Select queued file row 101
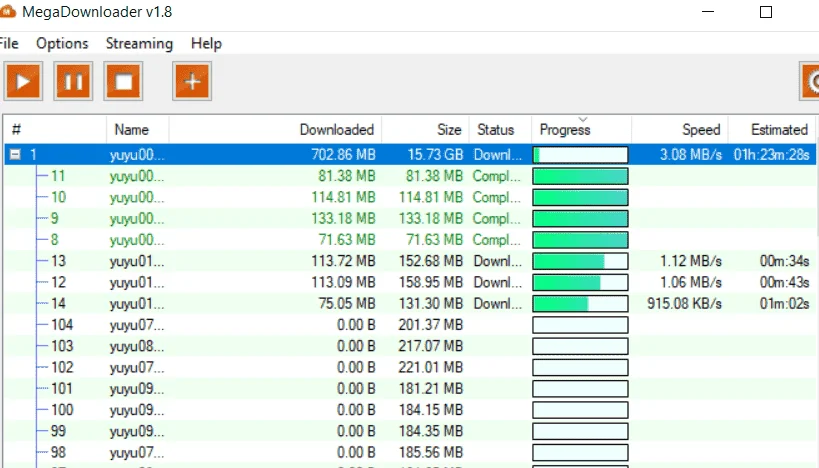819x468 pixels. pyautogui.click(x=410, y=389)
